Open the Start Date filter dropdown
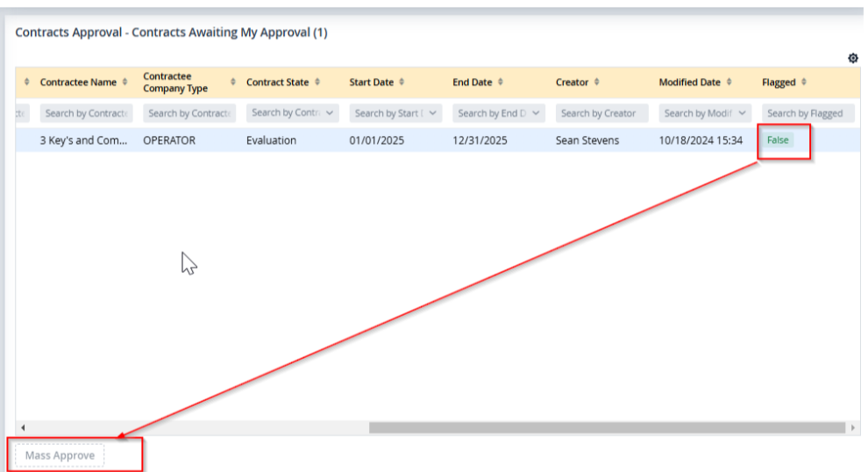 [x=432, y=113]
